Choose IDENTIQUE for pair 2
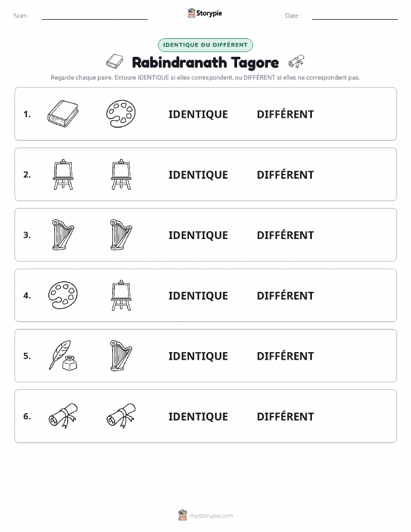 (x=198, y=175)
